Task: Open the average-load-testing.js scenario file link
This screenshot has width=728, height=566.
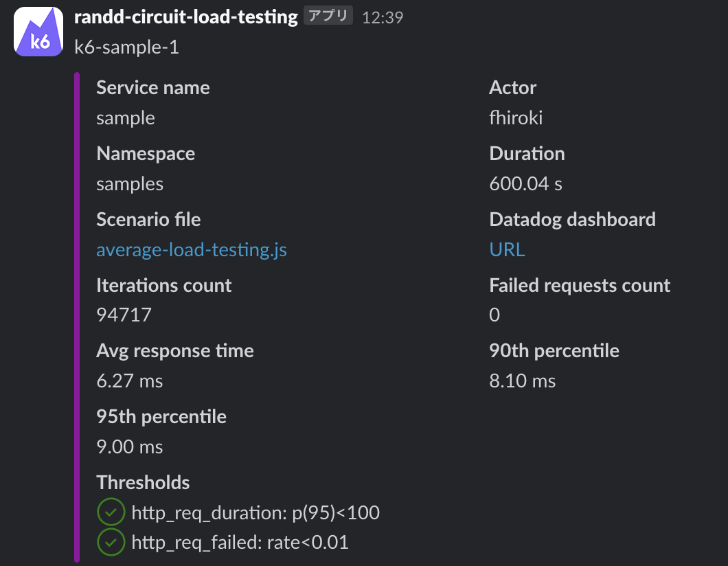Action: pyautogui.click(x=191, y=250)
